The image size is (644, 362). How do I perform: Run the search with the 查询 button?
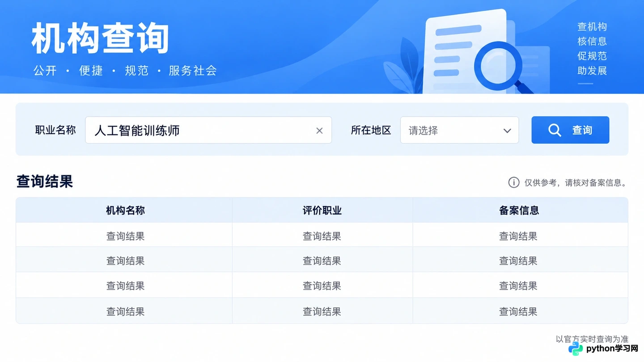point(570,130)
